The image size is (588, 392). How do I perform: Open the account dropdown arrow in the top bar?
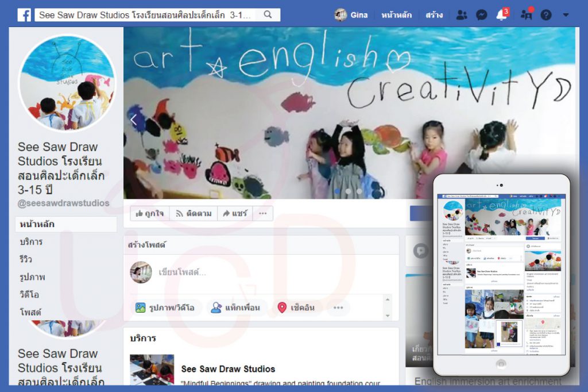click(566, 15)
